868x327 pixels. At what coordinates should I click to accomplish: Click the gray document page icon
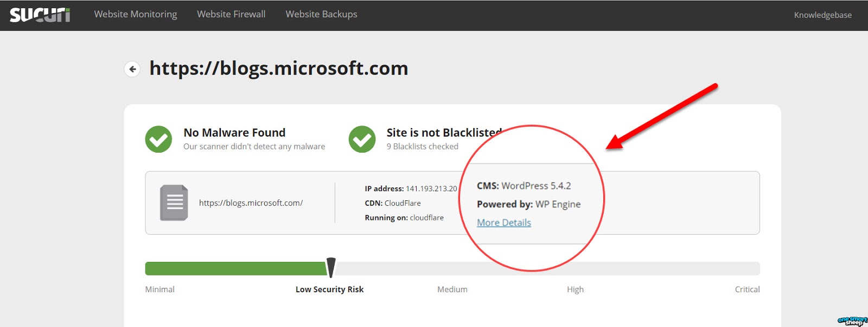pyautogui.click(x=174, y=203)
